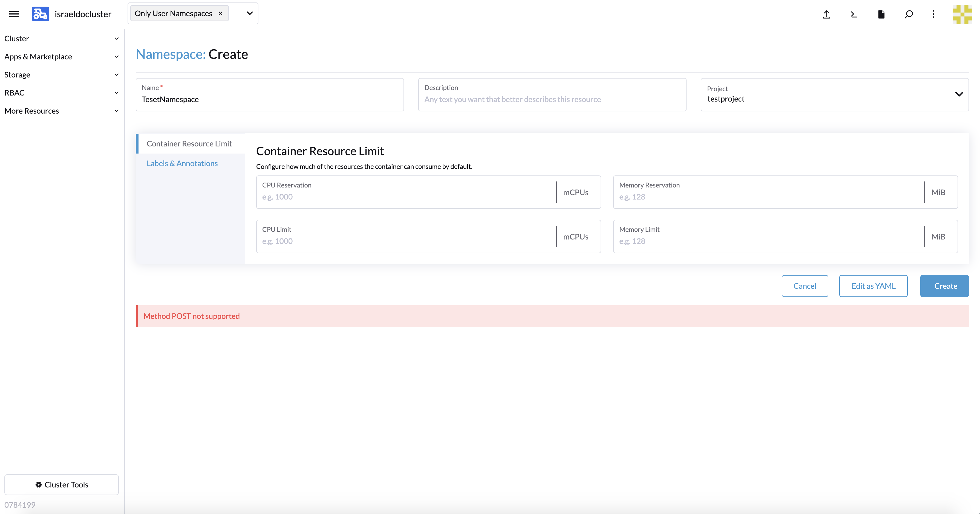
Task: Remove the Only User Namespaces filter
Action: [x=220, y=13]
